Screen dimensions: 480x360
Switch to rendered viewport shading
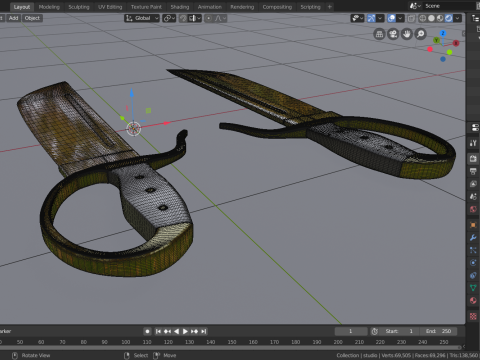click(449, 18)
